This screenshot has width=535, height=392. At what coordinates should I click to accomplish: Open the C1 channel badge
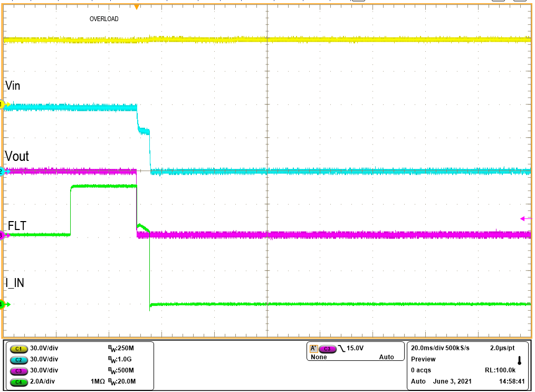19,349
